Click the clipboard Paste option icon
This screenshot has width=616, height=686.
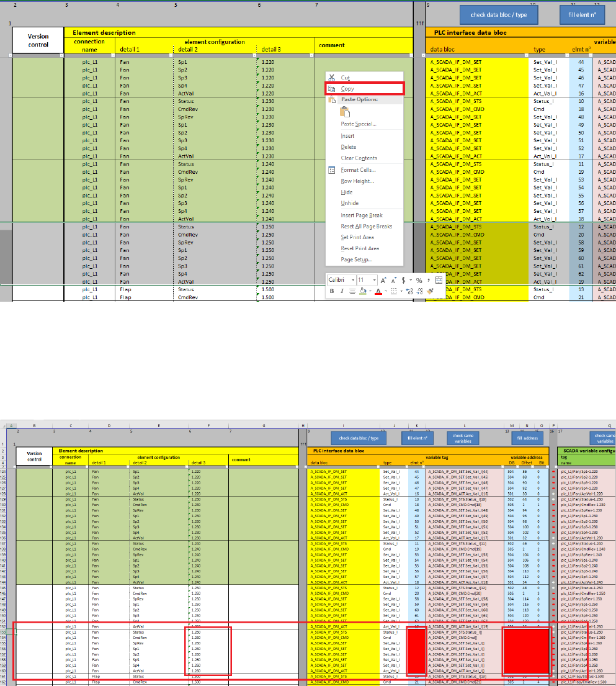(x=345, y=112)
